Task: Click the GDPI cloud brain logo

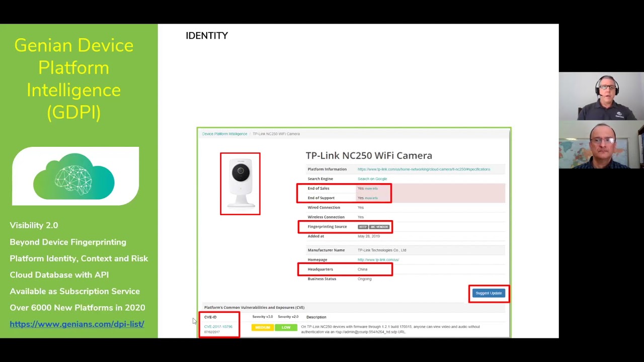Action: pyautogui.click(x=74, y=176)
